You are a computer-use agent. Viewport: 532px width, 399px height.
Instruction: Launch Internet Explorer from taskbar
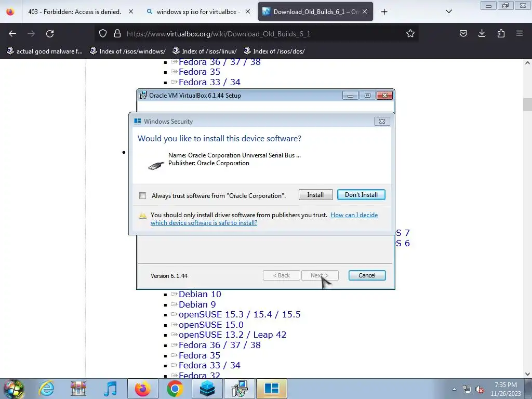click(46, 389)
